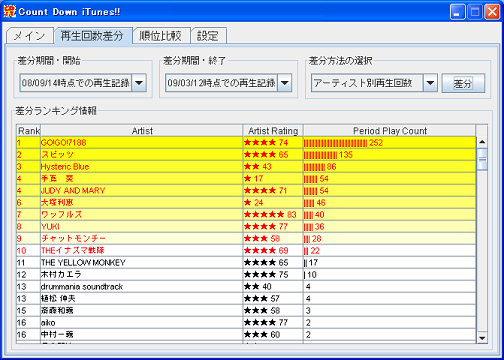Image resolution: width=504 pixels, height=360 pixels.
Task: Click the アーティスト別再生回数 combo box
Action: 374,83
